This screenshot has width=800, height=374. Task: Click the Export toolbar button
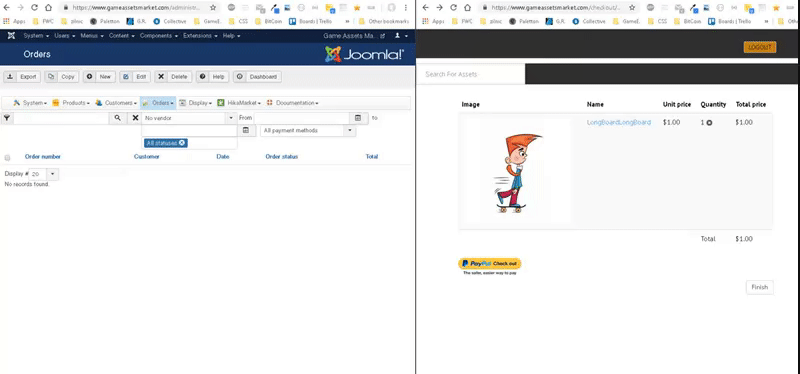(x=22, y=77)
